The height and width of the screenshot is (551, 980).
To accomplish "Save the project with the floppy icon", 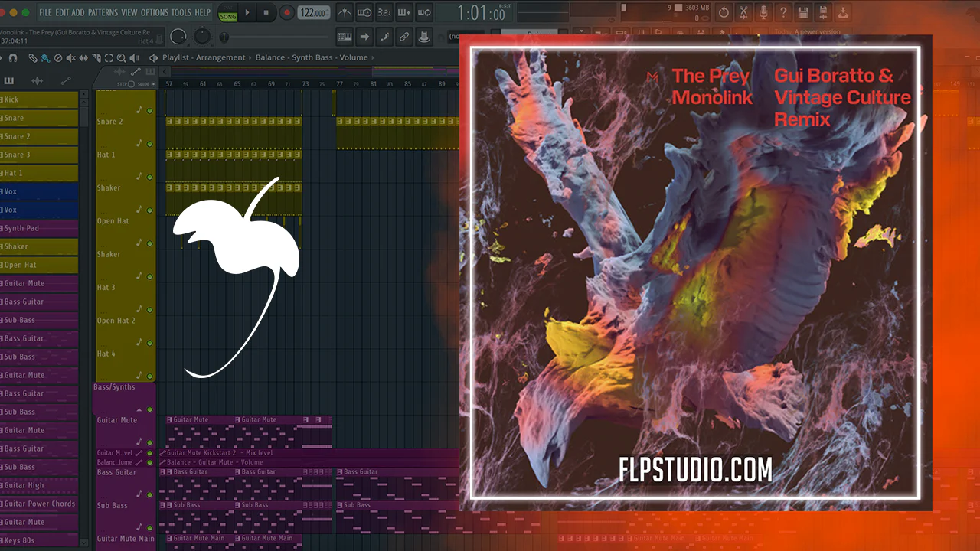I will coord(803,13).
